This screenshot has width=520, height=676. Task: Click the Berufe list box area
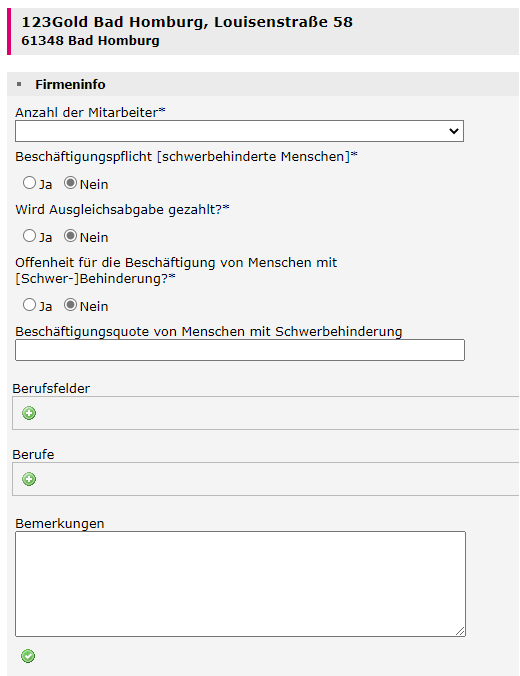tap(266, 479)
